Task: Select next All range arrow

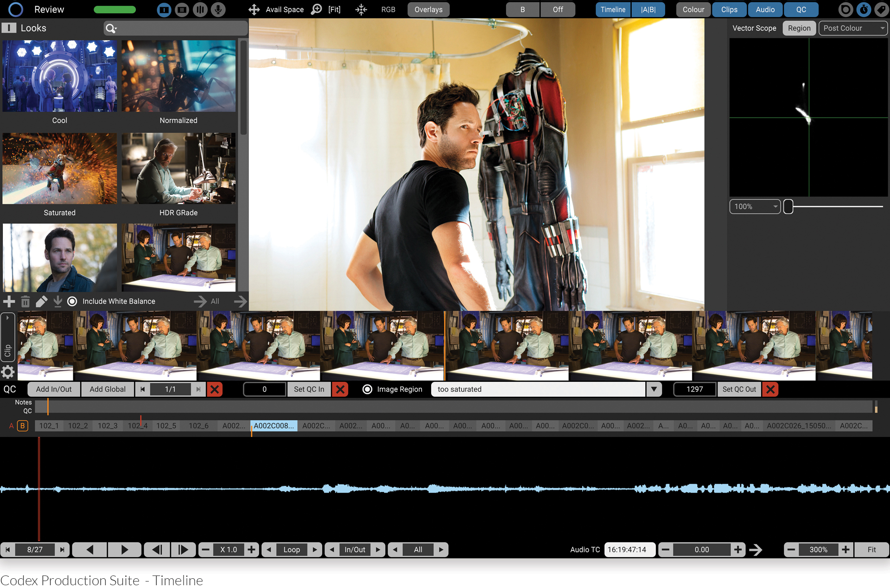Action: 441,550
